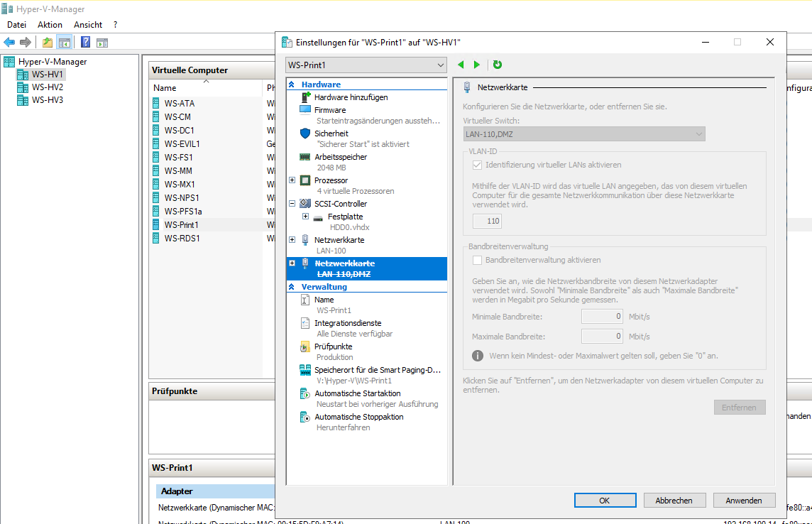Open the blue help icon in toolbar

(x=86, y=43)
